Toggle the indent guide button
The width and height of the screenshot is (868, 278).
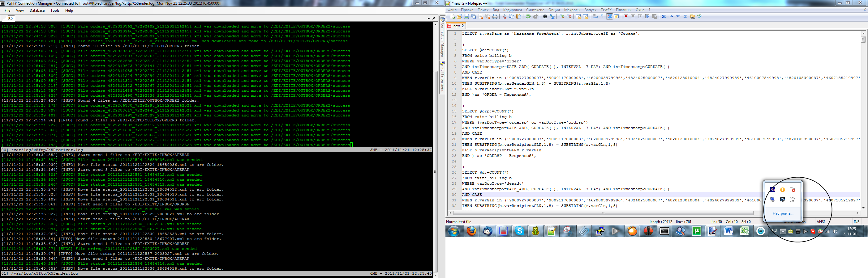[610, 16]
